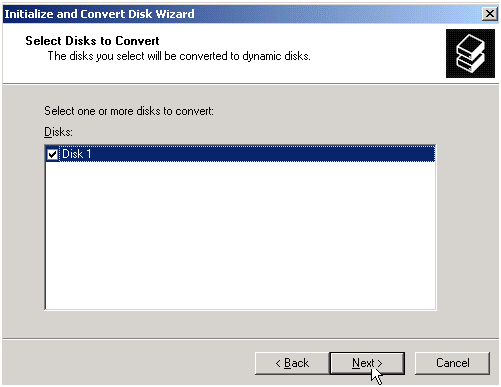The width and height of the screenshot is (501, 387).
Task: Click the dynamic disks description text
Action: [179, 56]
